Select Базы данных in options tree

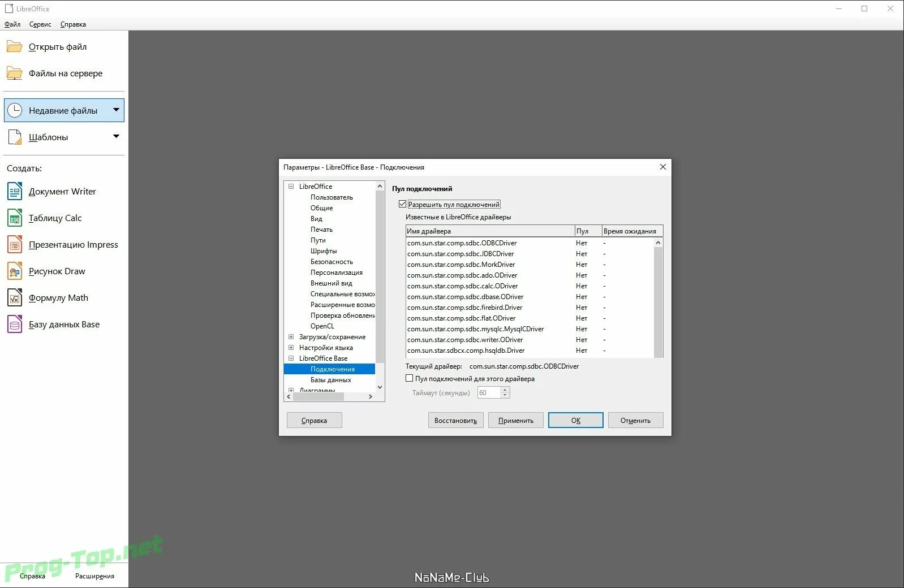(x=330, y=380)
